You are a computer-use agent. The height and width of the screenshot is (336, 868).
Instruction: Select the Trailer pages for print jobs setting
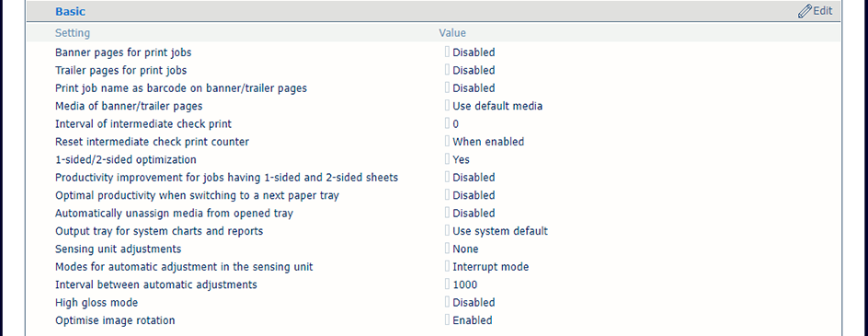tap(120, 70)
